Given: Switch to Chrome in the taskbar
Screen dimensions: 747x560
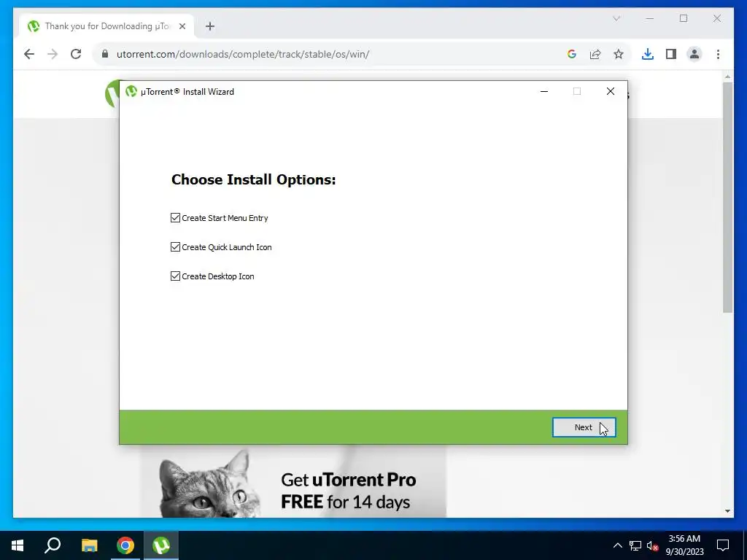Looking at the screenshot, I should (x=125, y=545).
